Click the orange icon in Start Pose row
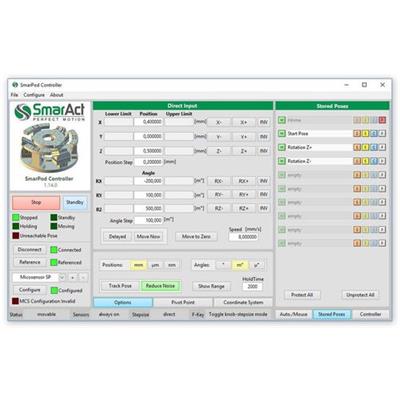This screenshot has width=400, height=400. pos(357,134)
